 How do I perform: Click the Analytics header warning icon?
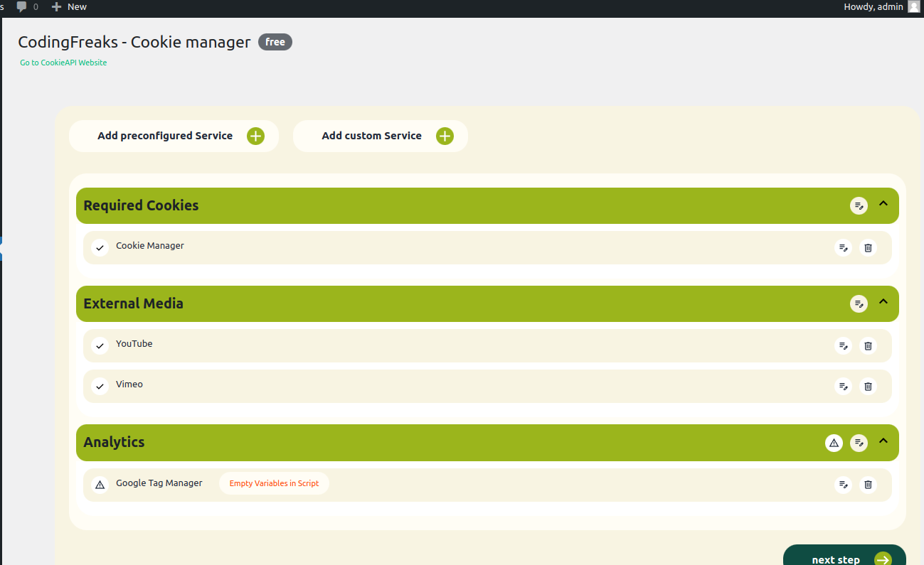point(834,443)
